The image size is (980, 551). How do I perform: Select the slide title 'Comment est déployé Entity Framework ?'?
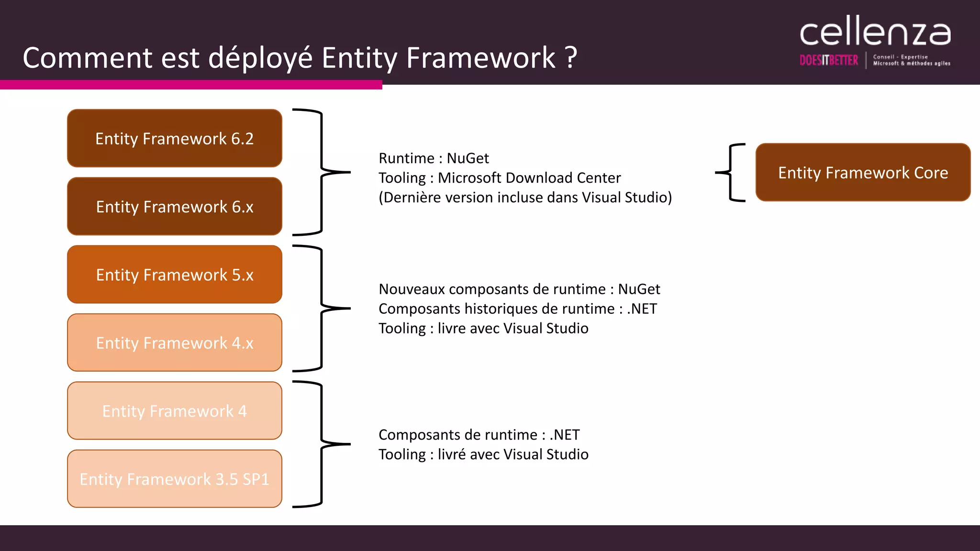[300, 57]
